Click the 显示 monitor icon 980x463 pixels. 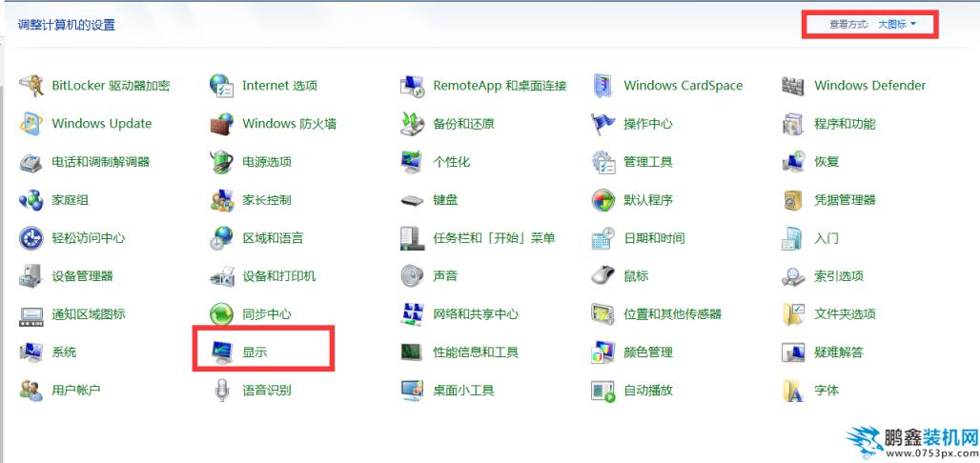[221, 352]
